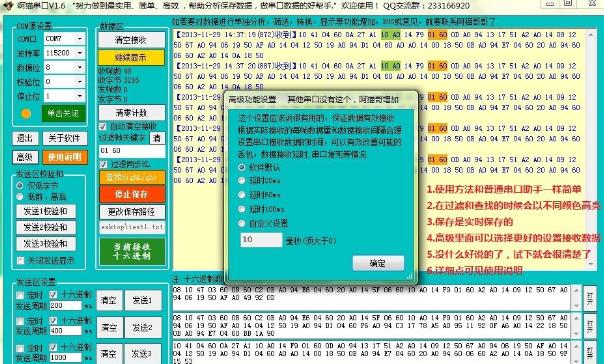Click 确定 confirm button in dialog
The image size is (604, 364).
point(378,263)
